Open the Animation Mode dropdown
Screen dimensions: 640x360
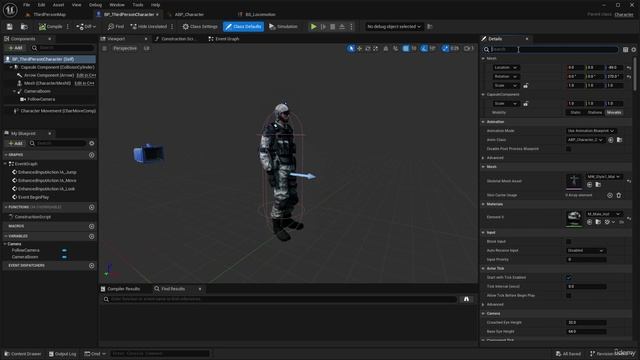[591, 131]
